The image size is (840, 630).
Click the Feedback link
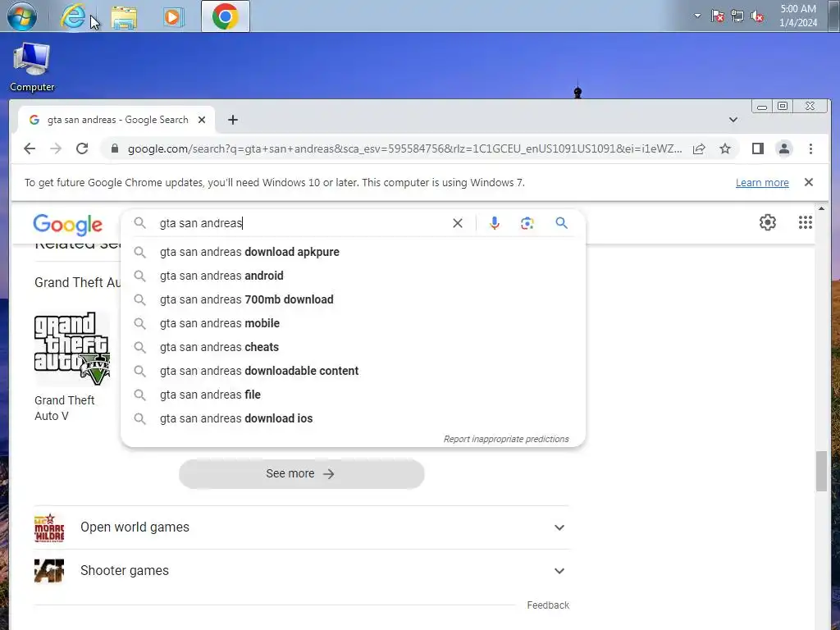tap(548, 605)
